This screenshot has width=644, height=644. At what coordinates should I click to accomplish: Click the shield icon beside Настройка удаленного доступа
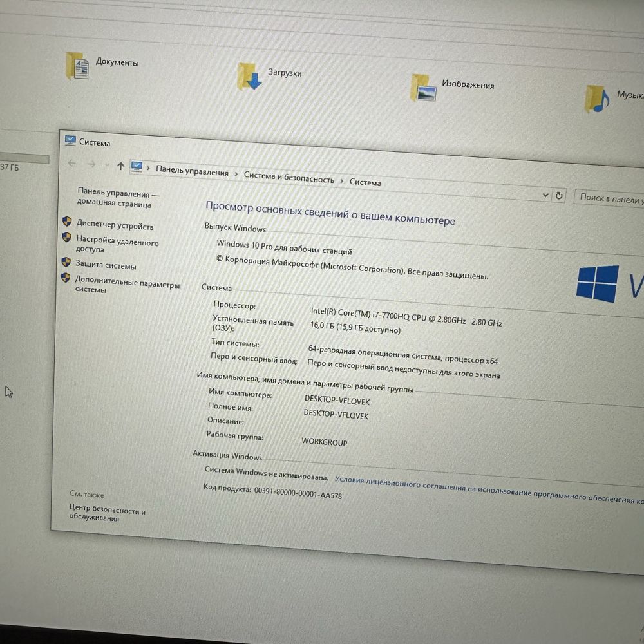tap(66, 237)
